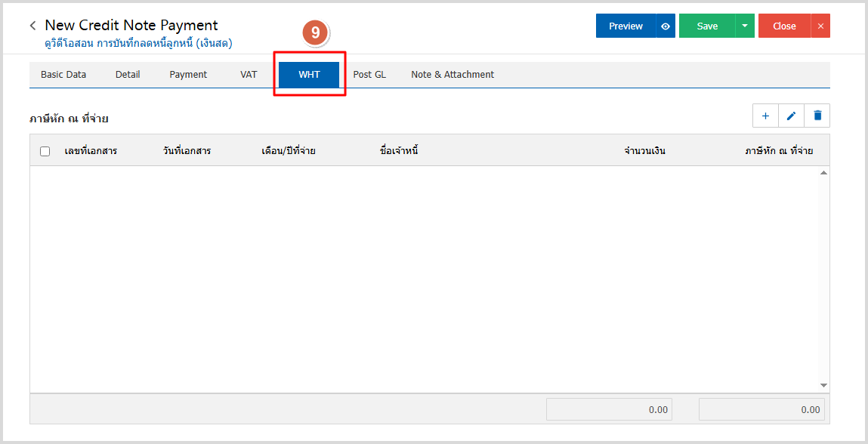Viewport: 868px width, 444px height.
Task: Select the VAT tab
Action: [x=249, y=75]
